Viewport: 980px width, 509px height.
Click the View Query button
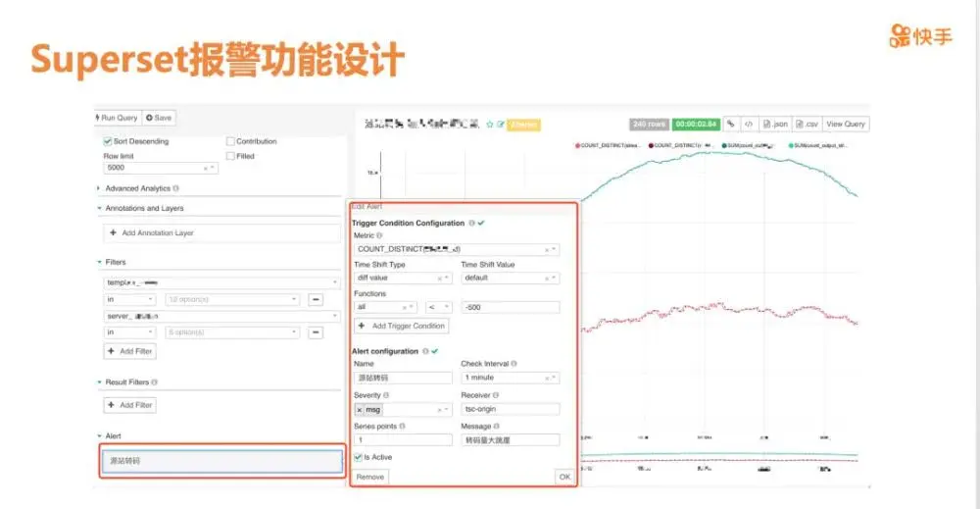click(846, 124)
